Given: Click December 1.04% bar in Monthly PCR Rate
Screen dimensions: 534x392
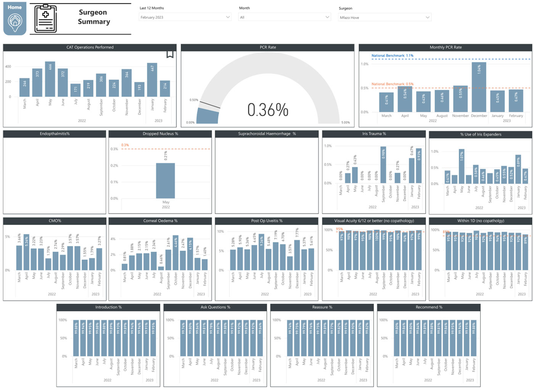Looking at the screenshot, I should click(x=479, y=87).
